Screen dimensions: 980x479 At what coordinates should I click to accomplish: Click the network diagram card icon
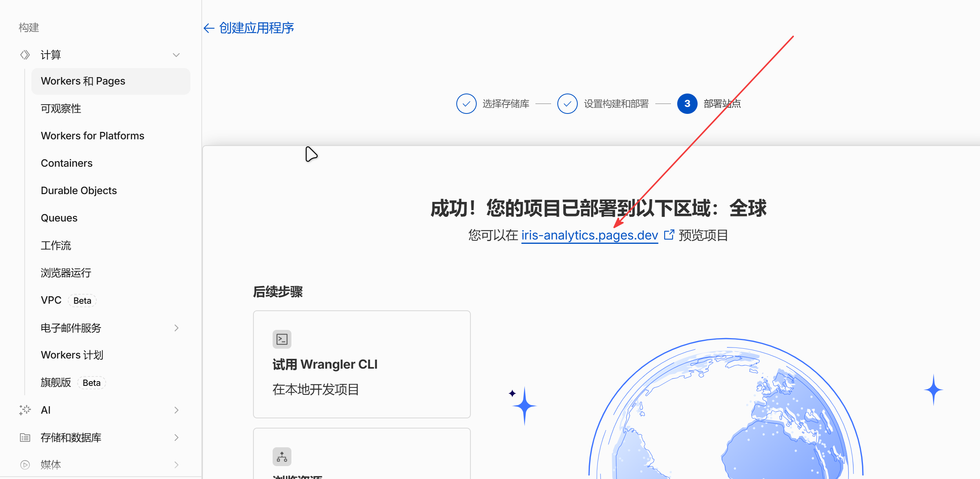[x=282, y=457]
